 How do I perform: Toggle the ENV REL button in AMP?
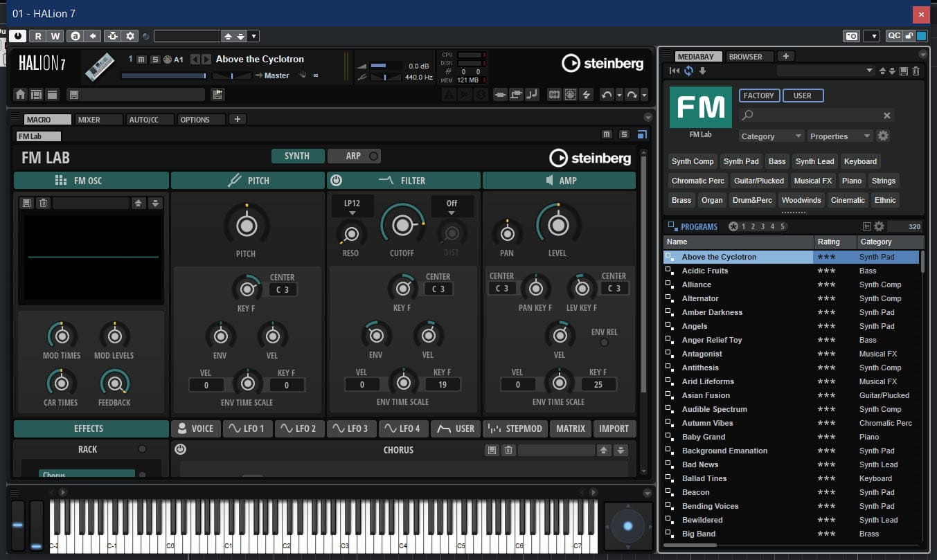tap(604, 343)
